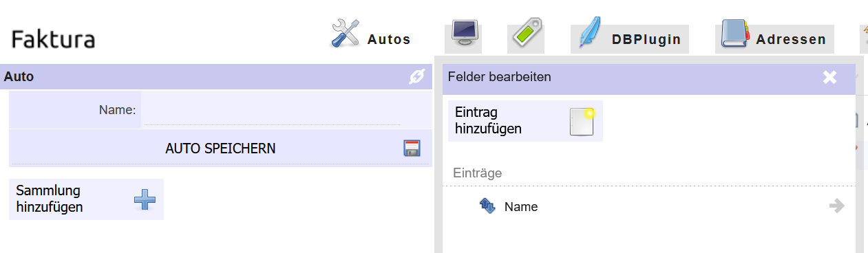The height and width of the screenshot is (253, 868).
Task: Click the blue reorder arrows next to Name
Action: (487, 206)
